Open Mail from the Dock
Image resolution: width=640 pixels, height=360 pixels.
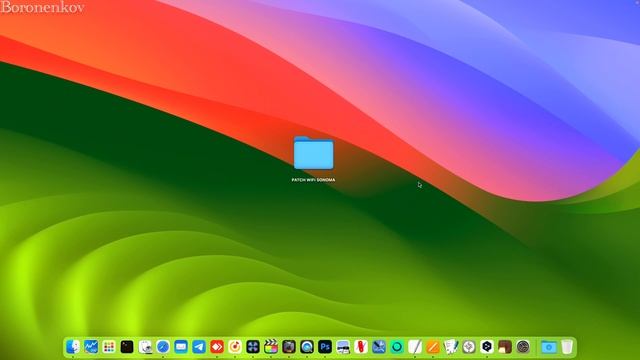[181, 347]
